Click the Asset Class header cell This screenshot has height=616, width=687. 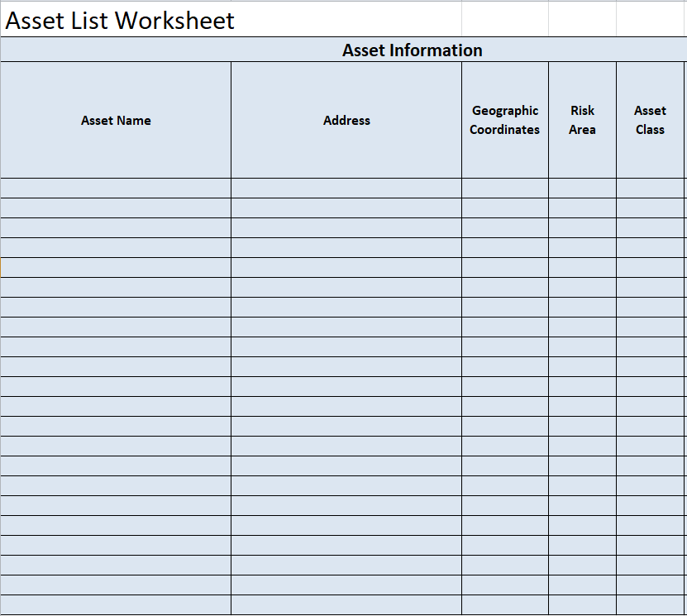[x=650, y=121]
